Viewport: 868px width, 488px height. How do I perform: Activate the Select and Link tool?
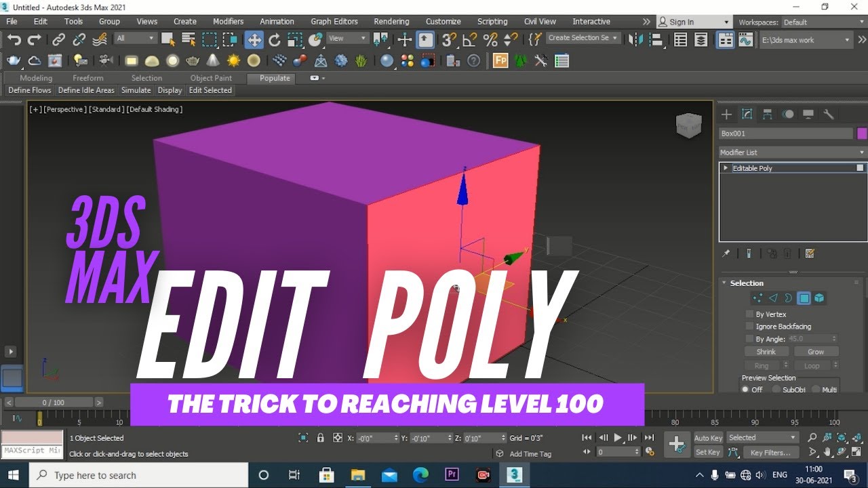click(x=59, y=40)
